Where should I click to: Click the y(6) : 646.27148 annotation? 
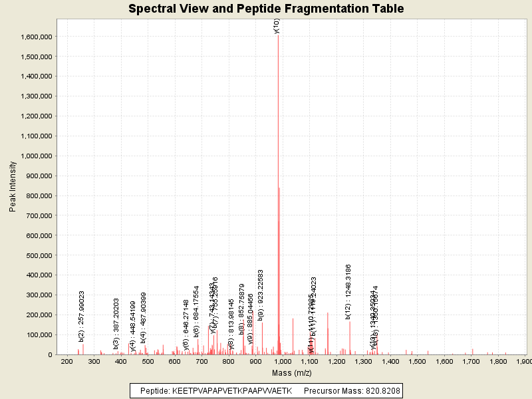(x=186, y=325)
